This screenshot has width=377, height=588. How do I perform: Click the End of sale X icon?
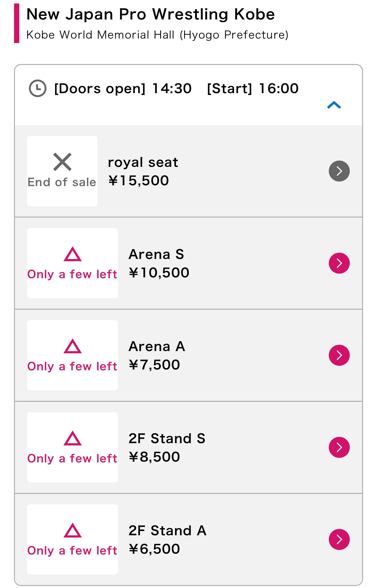(62, 162)
